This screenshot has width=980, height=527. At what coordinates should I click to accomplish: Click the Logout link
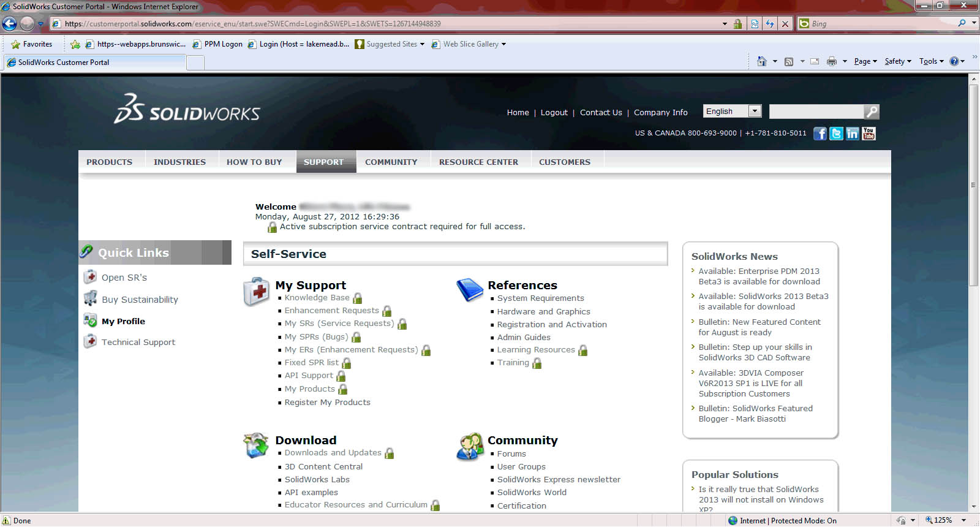[554, 112]
